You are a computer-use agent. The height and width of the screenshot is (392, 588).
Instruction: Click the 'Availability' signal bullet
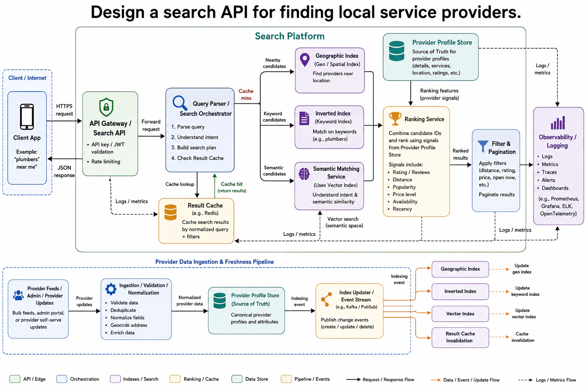click(x=403, y=202)
